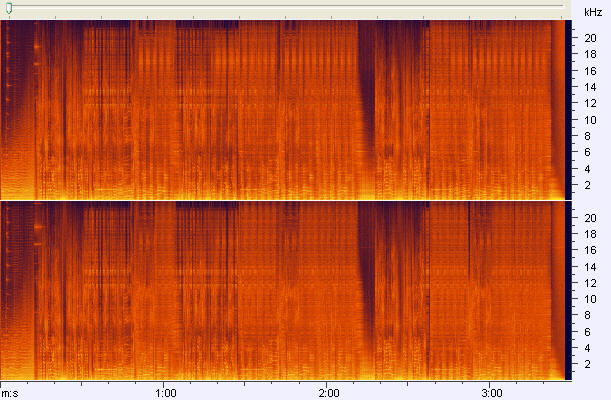The image size is (611, 400).
Task: Click 20 kHz on lower channel scale
Action: pyautogui.click(x=590, y=218)
